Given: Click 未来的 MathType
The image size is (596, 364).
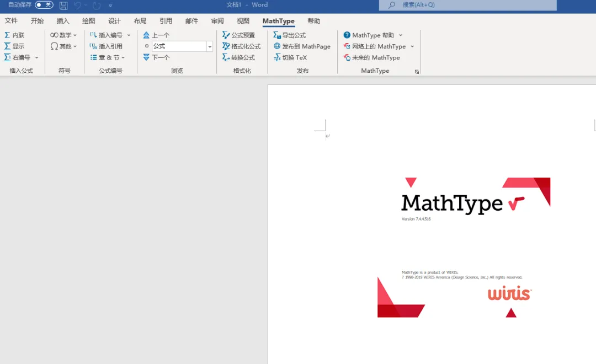Looking at the screenshot, I should (x=372, y=57).
